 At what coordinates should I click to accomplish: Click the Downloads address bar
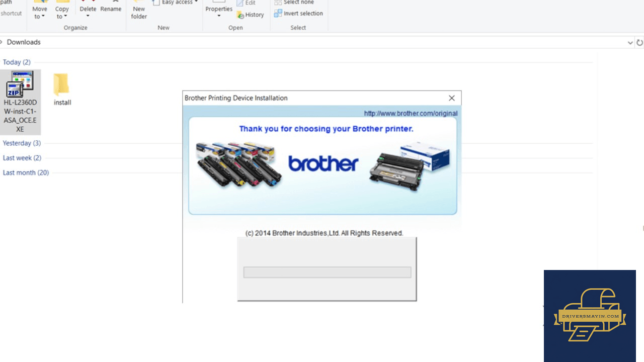(x=313, y=42)
